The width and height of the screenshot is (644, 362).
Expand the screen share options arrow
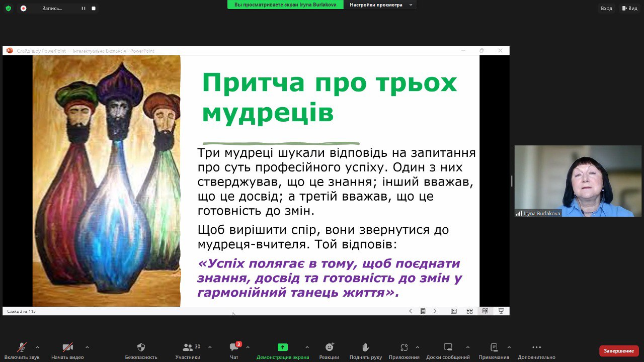click(307, 347)
